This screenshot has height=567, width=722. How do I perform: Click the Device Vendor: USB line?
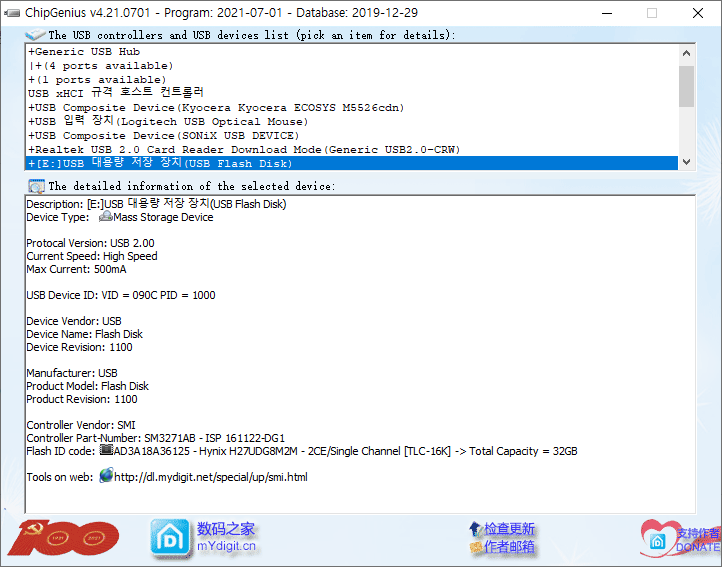point(74,321)
